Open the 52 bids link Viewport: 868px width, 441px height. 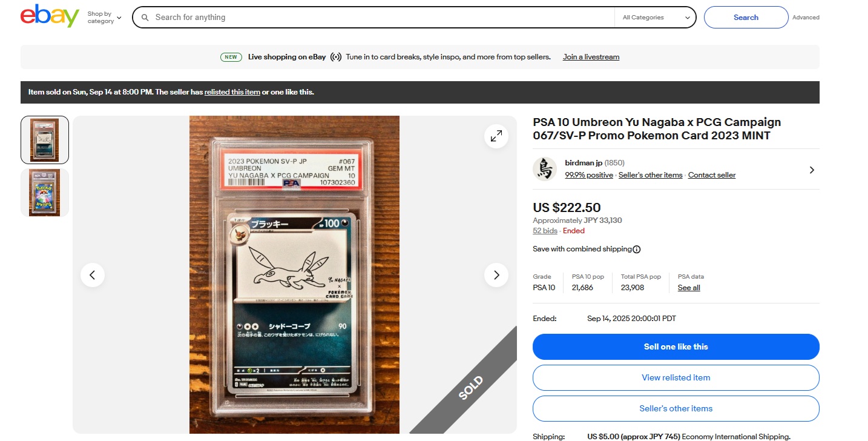(545, 231)
